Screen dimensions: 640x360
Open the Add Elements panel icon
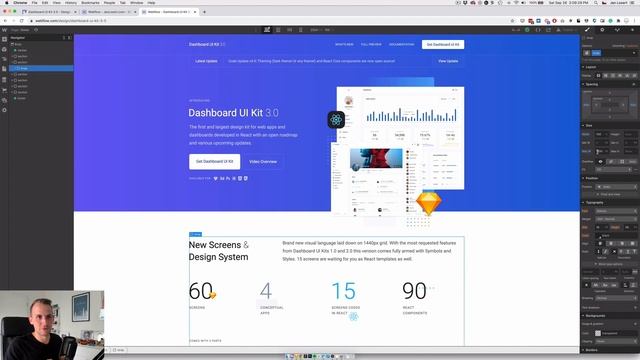point(4,39)
